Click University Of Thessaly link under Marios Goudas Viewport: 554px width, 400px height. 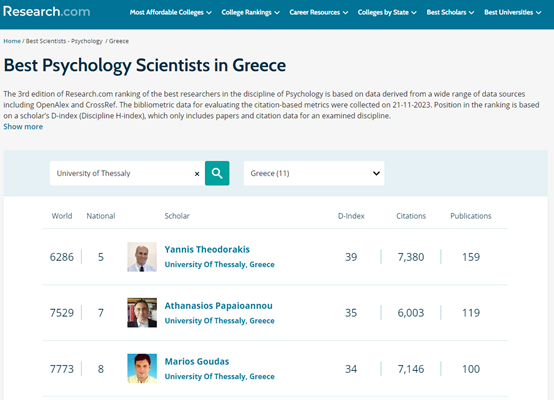click(x=219, y=376)
